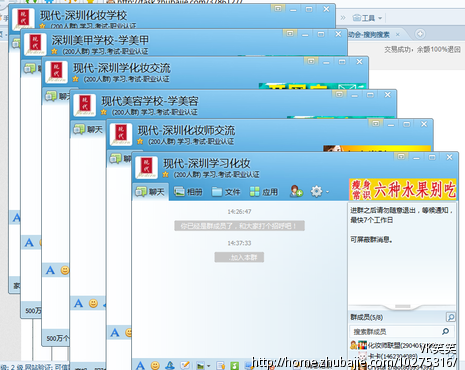Open a new browser tab with plus button
The width and height of the screenshot is (465, 370).
(420, 34)
